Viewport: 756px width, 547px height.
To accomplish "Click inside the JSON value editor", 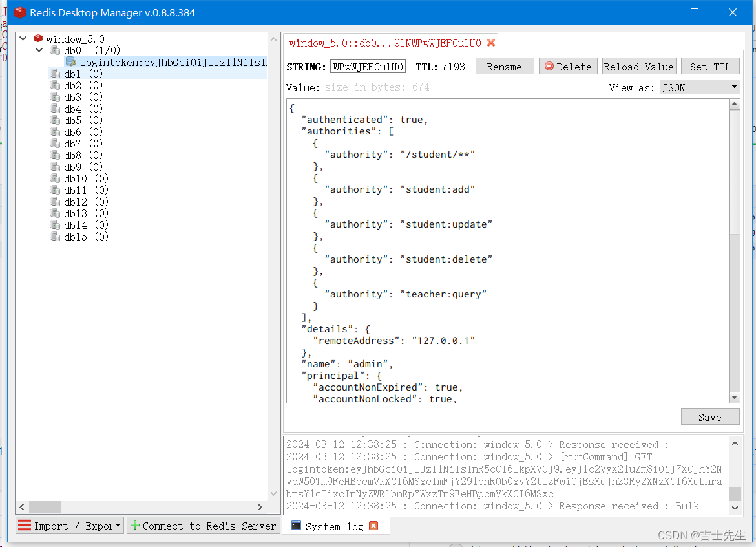I will 508,251.
